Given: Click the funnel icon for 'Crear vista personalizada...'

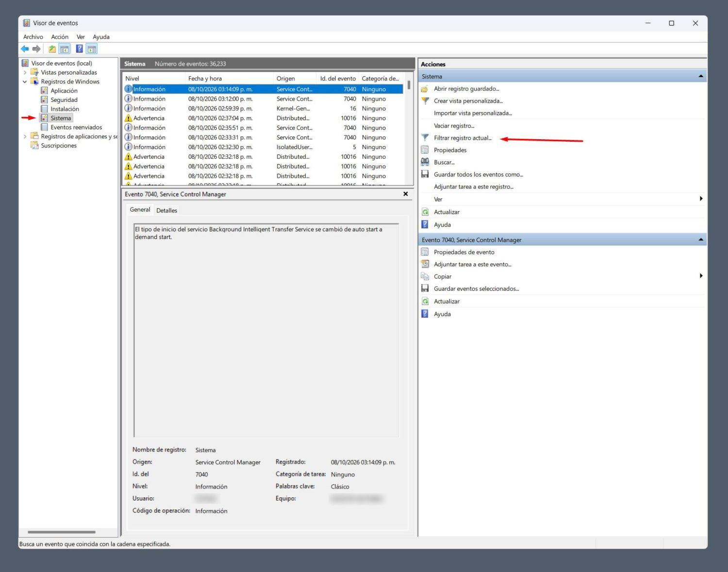Looking at the screenshot, I should point(425,101).
